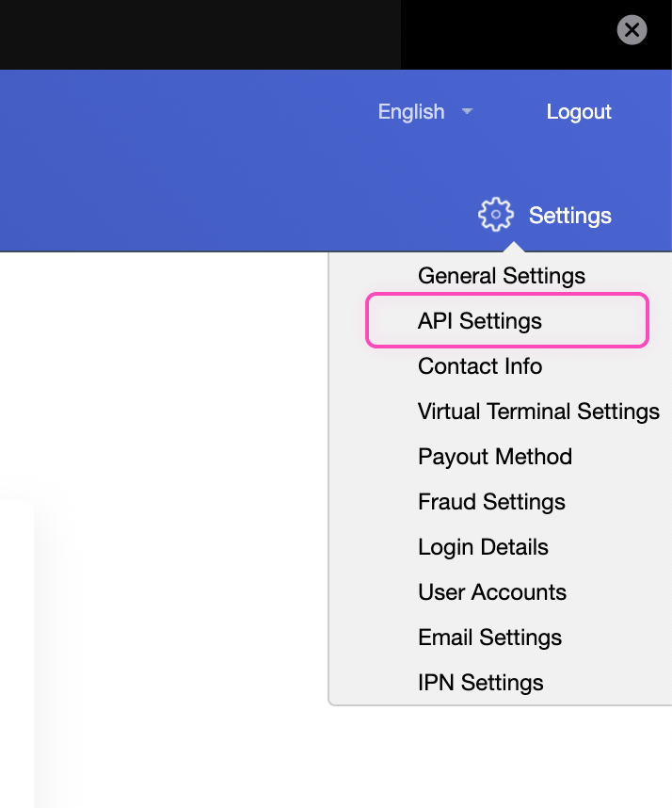Choose Payout Method in the menu

coord(495,457)
